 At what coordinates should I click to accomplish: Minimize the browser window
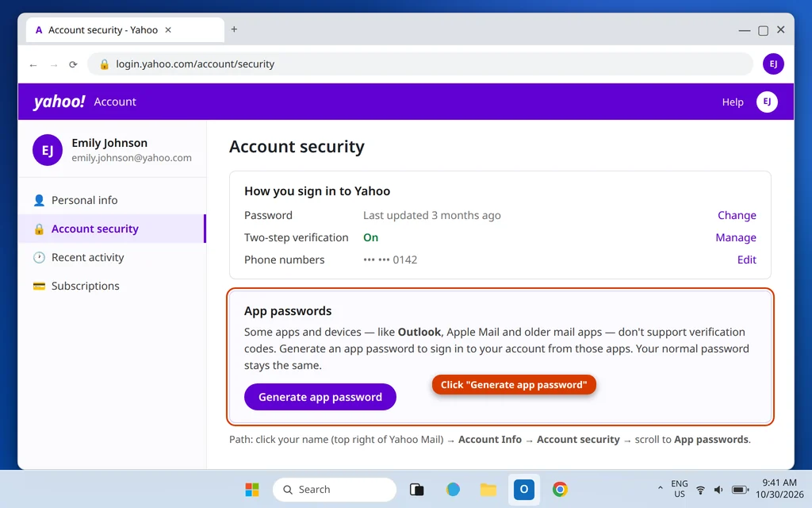tap(744, 30)
